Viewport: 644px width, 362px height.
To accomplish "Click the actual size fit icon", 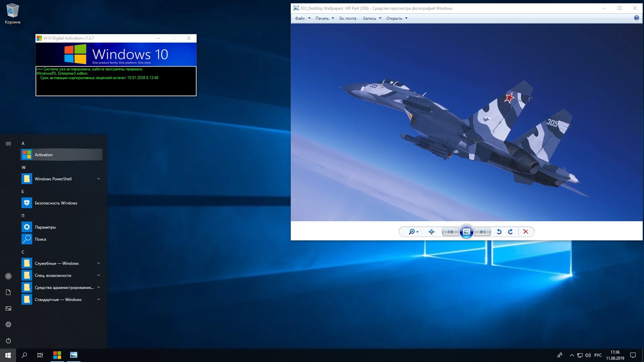I will pos(431,232).
